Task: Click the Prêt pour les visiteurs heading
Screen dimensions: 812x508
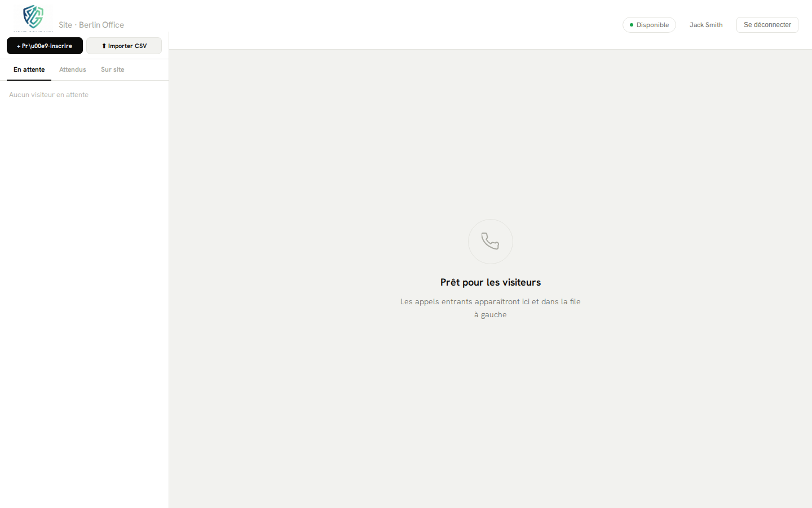Action: [490, 282]
